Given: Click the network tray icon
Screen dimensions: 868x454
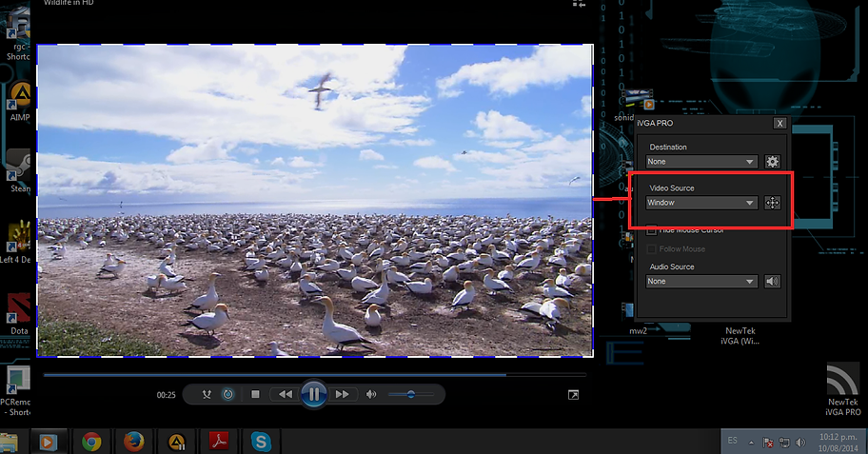Looking at the screenshot, I should point(784,443).
